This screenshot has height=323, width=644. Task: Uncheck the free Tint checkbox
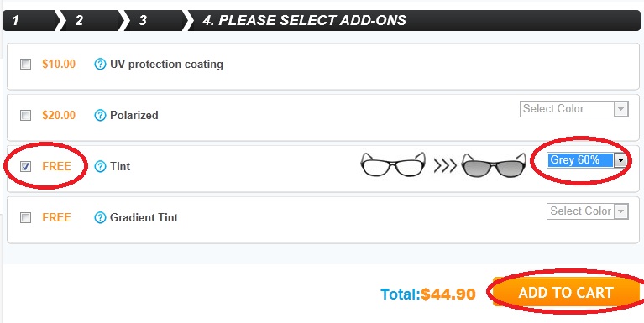pyautogui.click(x=25, y=167)
